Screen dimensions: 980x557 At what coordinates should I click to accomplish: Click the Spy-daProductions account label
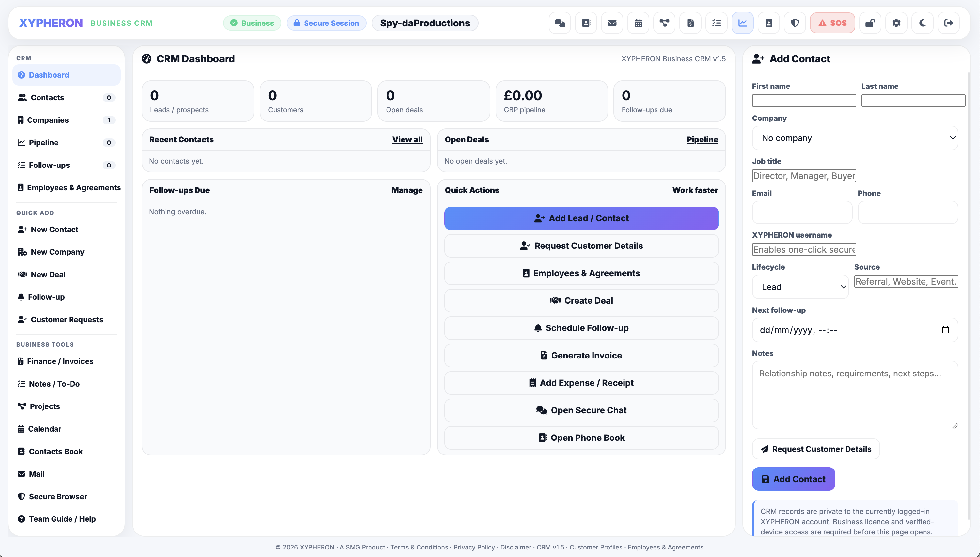(425, 23)
